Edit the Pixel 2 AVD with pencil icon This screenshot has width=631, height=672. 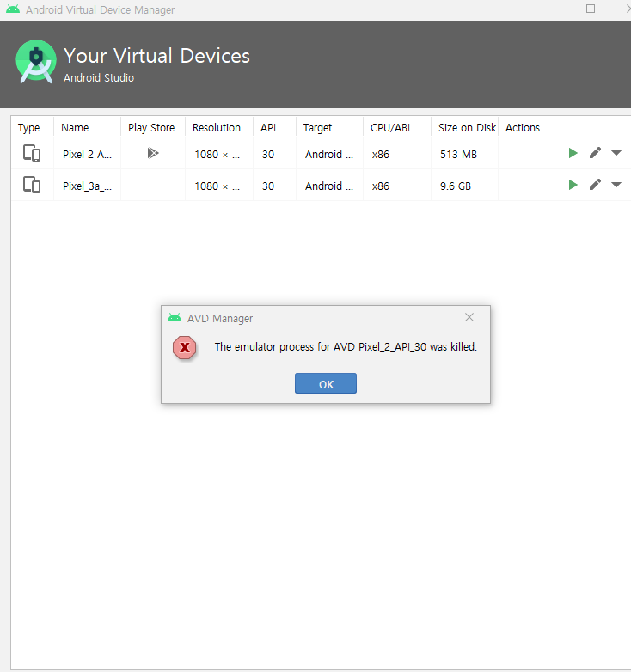click(595, 153)
